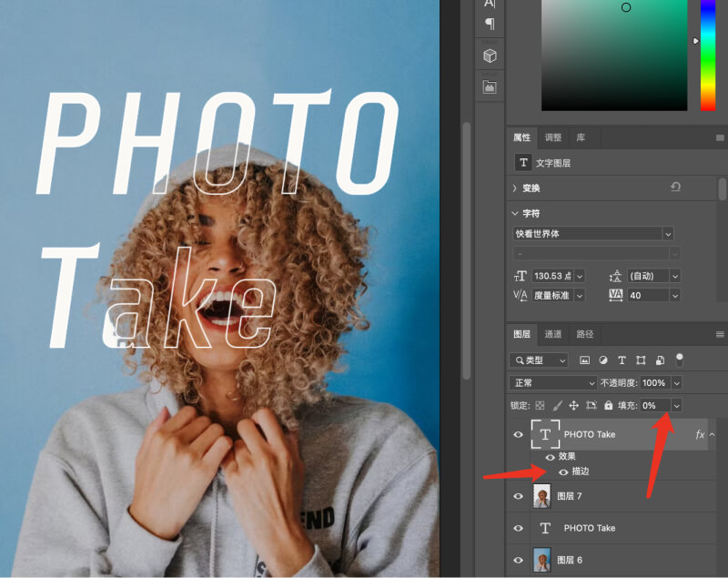Switch to the 调整 adjustments tab
728x578 pixels.
(x=553, y=137)
